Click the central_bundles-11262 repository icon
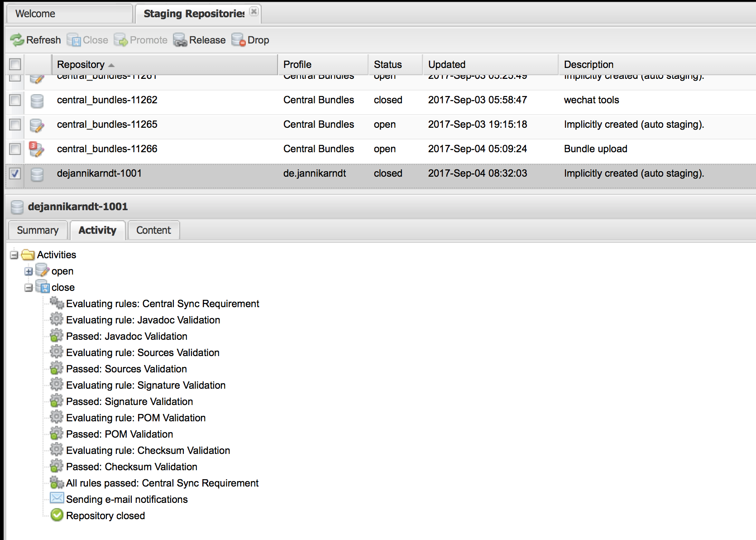This screenshot has width=756, height=540. click(37, 101)
